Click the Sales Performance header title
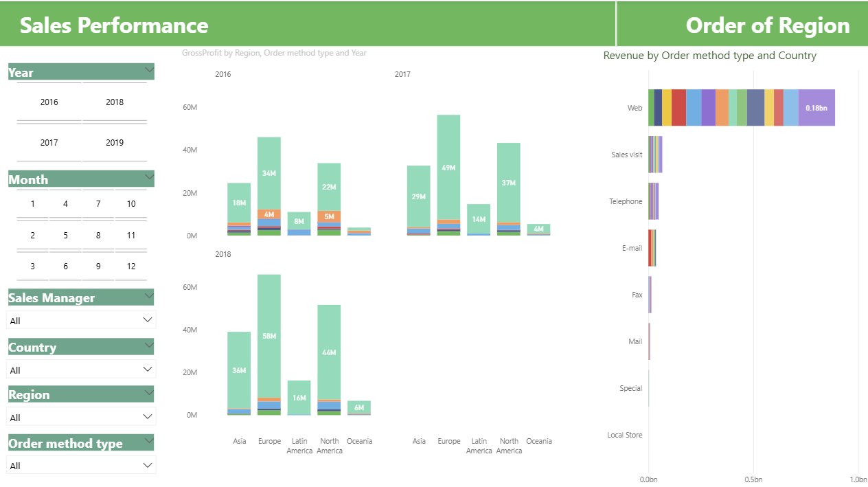This screenshot has width=868, height=487. point(114,25)
